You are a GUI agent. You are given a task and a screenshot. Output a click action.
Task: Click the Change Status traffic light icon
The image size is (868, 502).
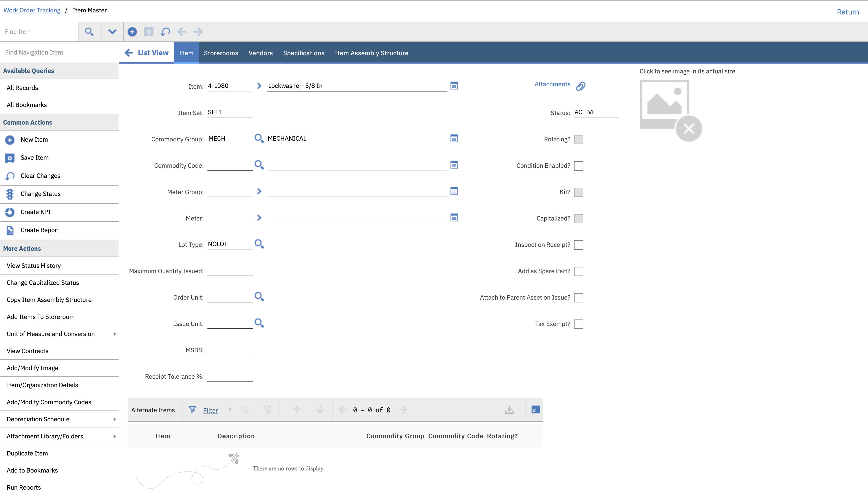(x=10, y=194)
